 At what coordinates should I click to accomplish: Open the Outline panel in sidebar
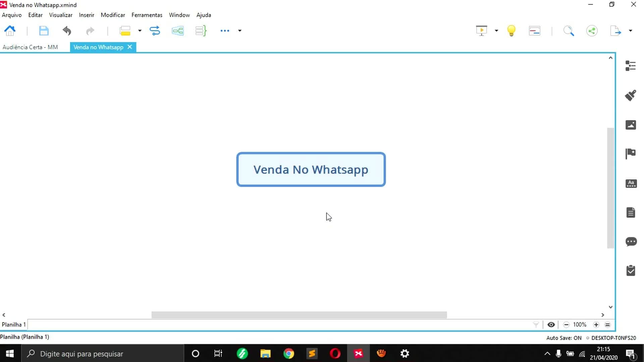coord(631,66)
